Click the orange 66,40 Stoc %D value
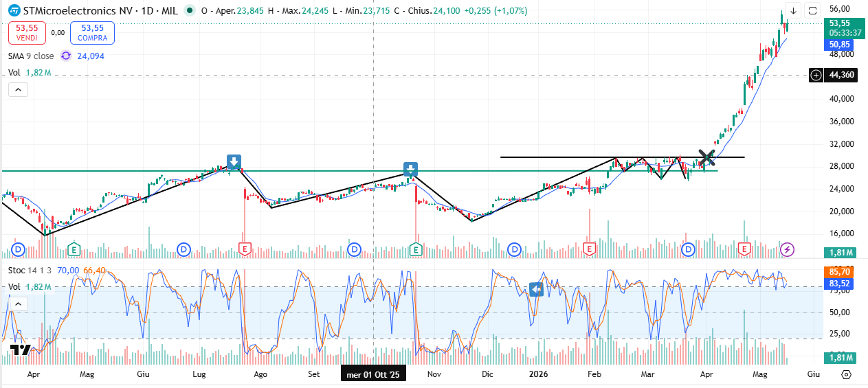This screenshot has height=388, width=868. [94, 271]
